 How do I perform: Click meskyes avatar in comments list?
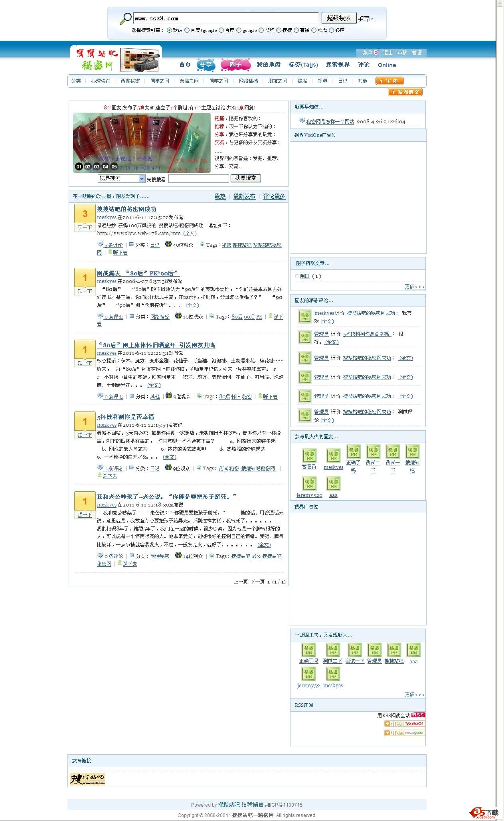pyautogui.click(x=305, y=317)
